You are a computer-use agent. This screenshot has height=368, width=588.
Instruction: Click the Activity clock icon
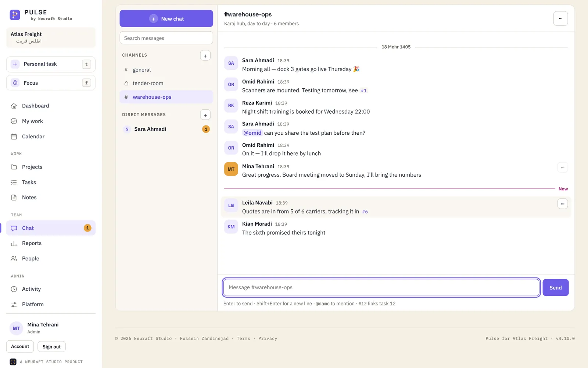[14, 289]
